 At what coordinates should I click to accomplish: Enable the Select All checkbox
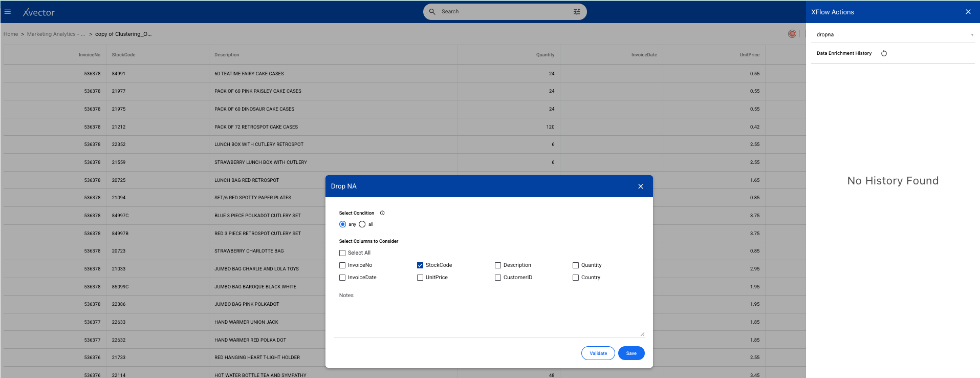click(x=342, y=253)
